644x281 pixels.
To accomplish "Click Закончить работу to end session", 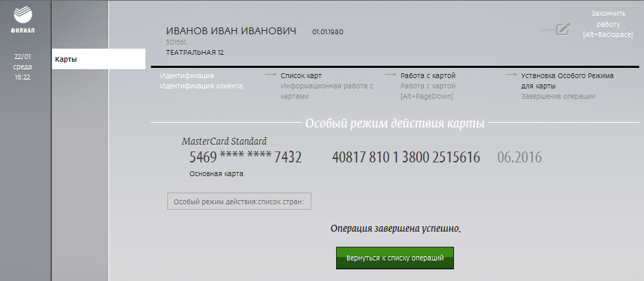I will click(x=608, y=24).
